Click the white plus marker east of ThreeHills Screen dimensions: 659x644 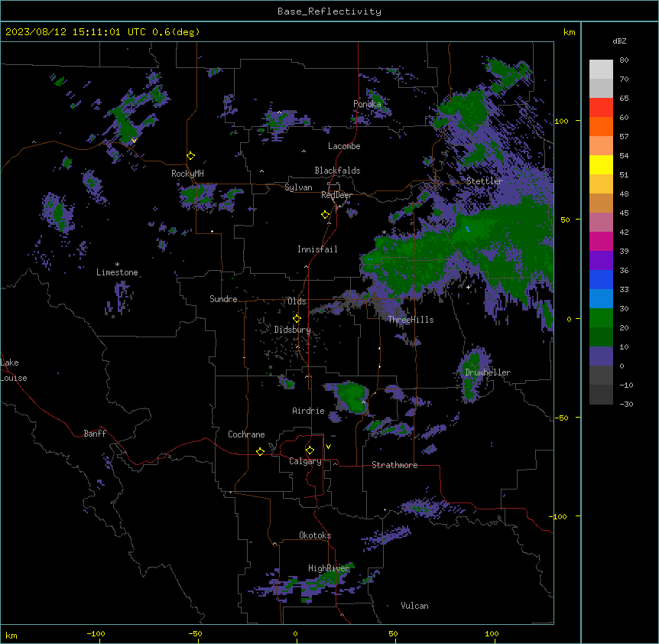point(468,287)
